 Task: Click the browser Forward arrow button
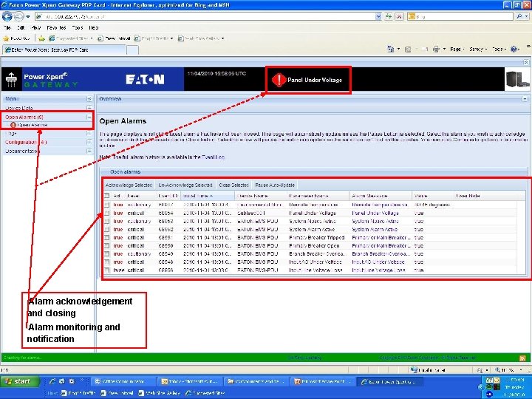(x=18, y=16)
